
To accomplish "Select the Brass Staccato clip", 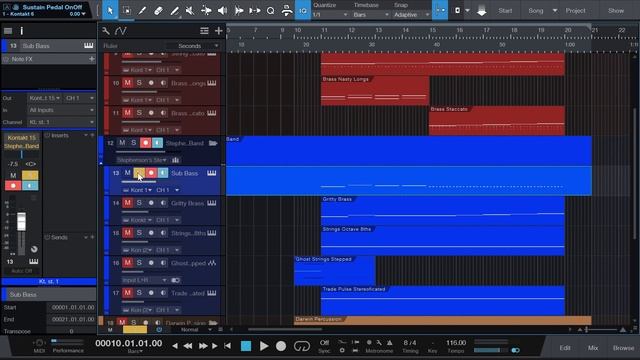I will tap(497, 121).
